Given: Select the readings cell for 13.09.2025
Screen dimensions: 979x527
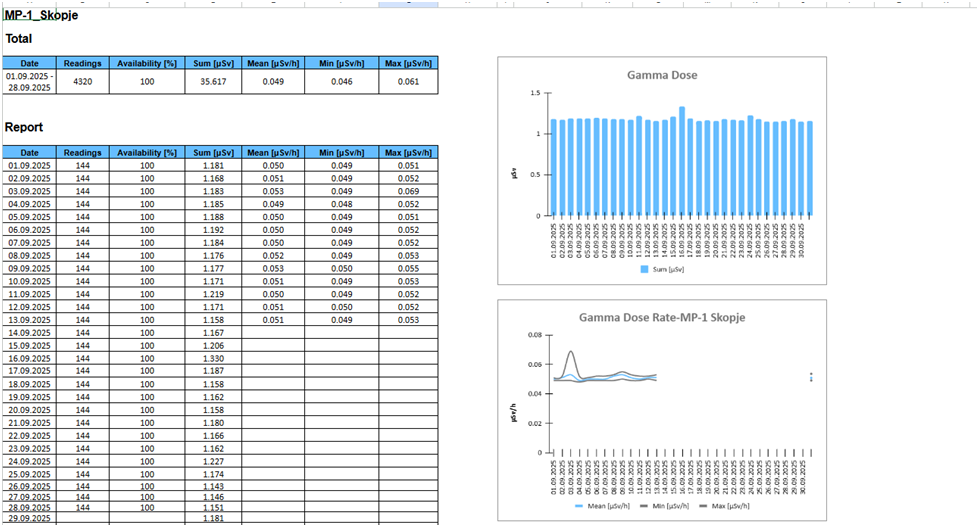Looking at the screenshot, I should point(82,320).
